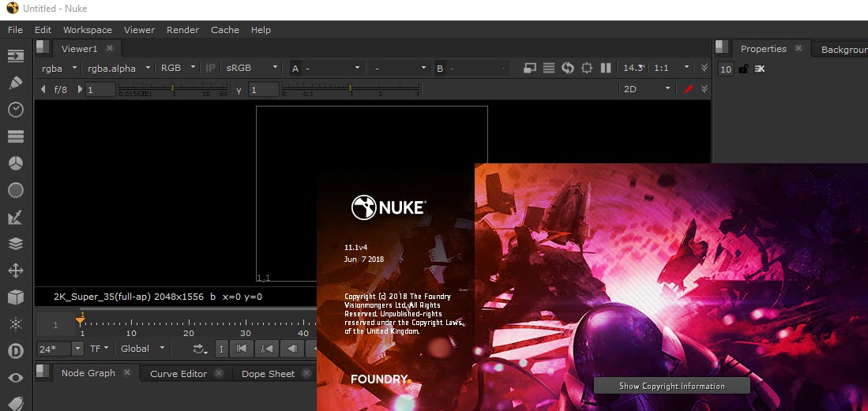The width and height of the screenshot is (868, 411).
Task: Select the Background tab in properties pane
Action: 844,49
